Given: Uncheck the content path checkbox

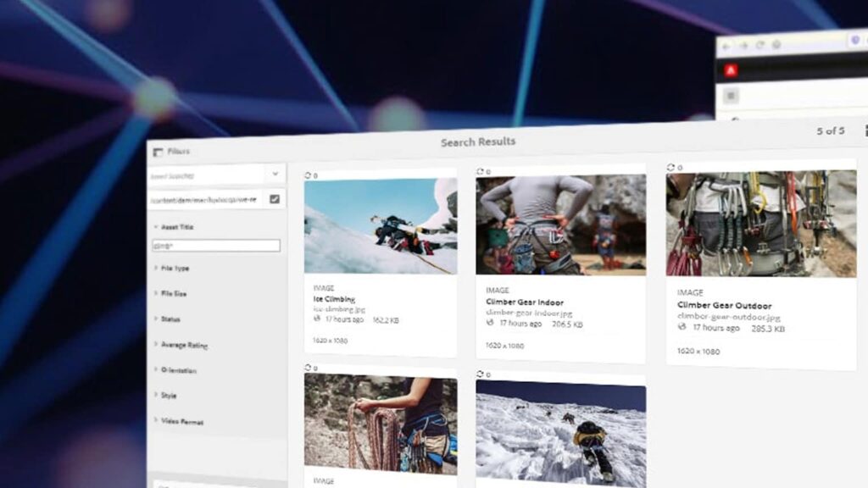Looking at the screenshot, I should click(x=275, y=199).
